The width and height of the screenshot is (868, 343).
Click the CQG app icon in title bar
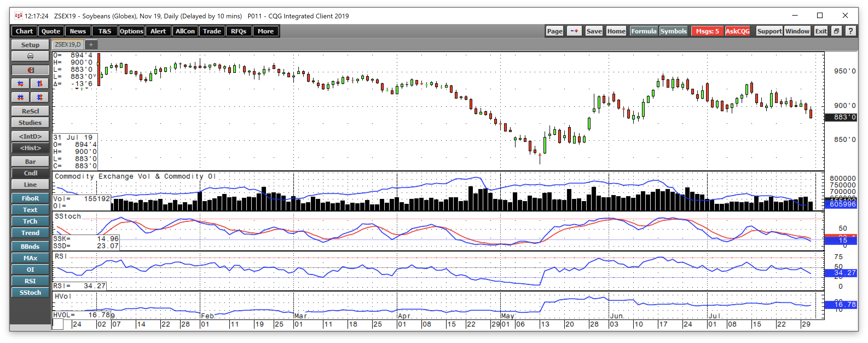coord(18,16)
